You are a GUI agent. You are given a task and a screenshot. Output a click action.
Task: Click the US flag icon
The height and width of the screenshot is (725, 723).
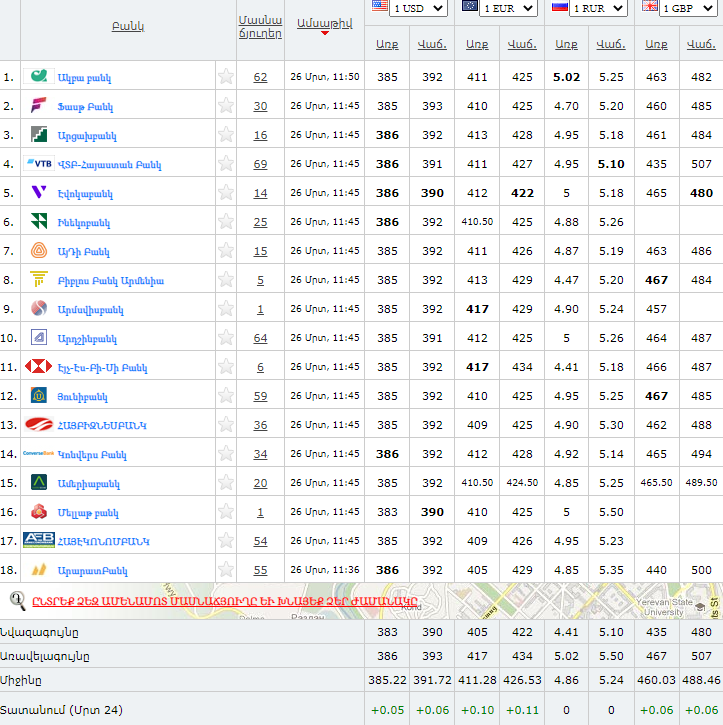pos(380,6)
